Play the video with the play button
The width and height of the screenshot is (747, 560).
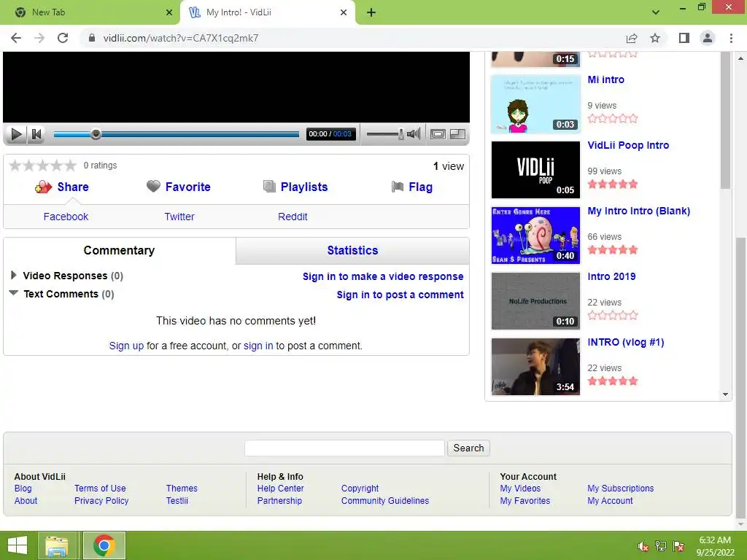click(x=16, y=134)
